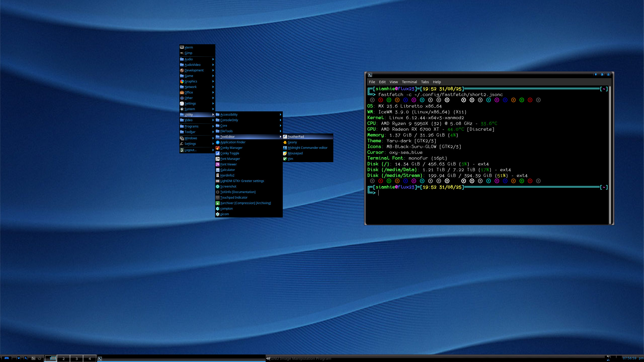Open Conky Manager entry
The width and height of the screenshot is (644, 362).
click(x=249, y=148)
